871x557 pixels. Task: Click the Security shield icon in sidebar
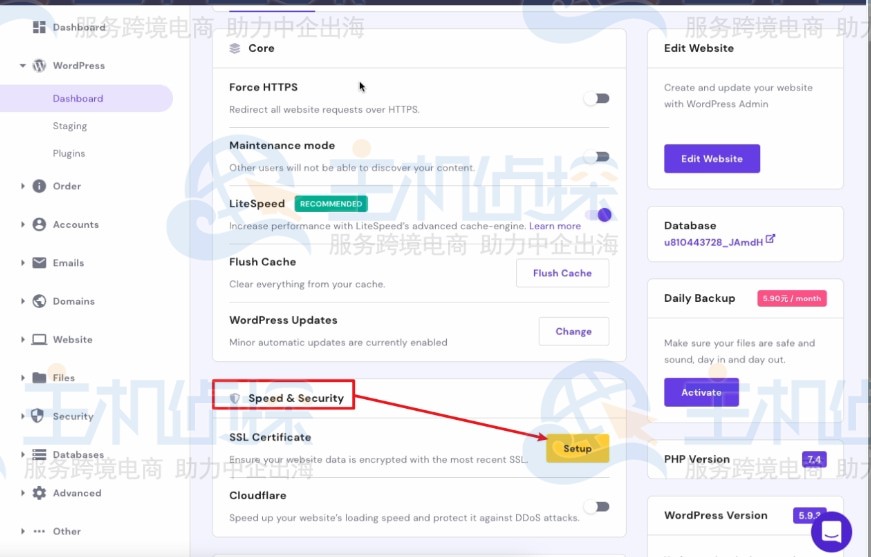(37, 416)
